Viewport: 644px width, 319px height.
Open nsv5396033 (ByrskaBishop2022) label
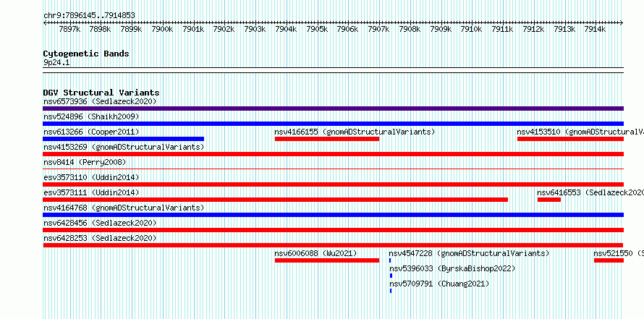click(452, 268)
